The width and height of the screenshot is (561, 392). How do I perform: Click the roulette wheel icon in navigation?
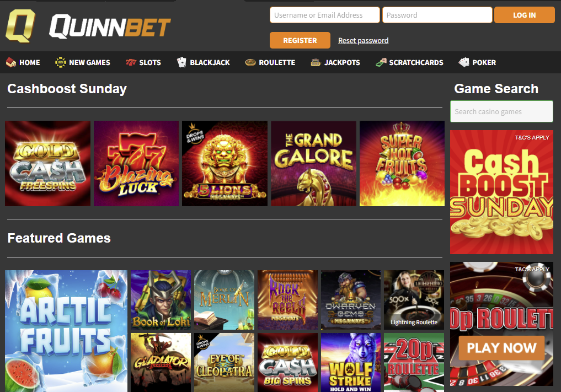(x=250, y=63)
